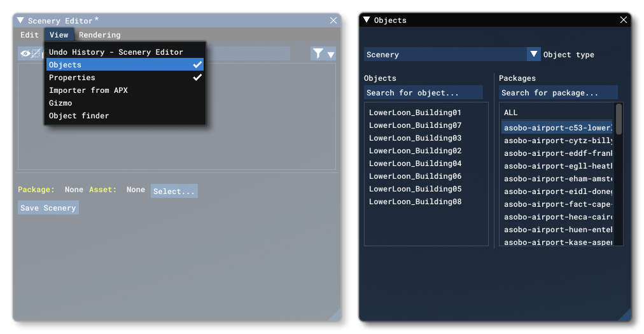Select the asobo-airport-c53-lower package
The image size is (644, 334).
coord(557,127)
